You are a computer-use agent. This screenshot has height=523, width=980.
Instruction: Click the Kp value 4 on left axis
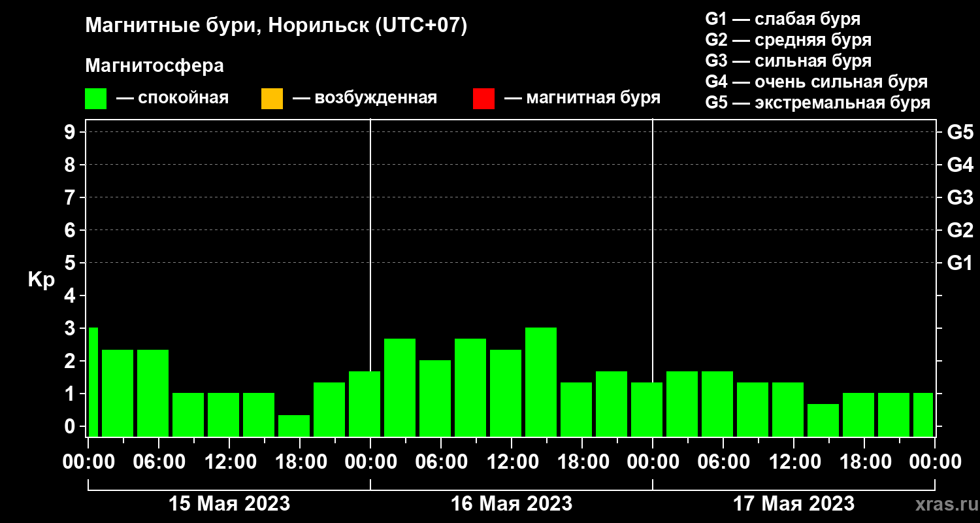tap(71, 295)
